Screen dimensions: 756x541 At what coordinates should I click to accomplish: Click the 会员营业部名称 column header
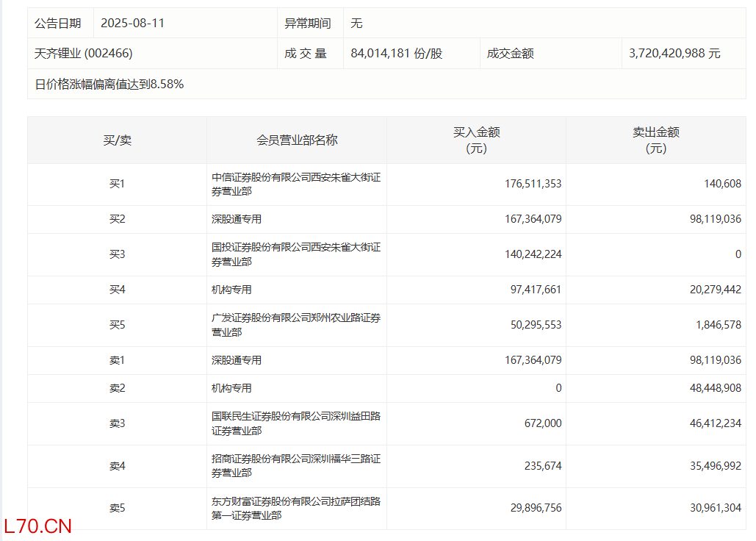coord(297,140)
